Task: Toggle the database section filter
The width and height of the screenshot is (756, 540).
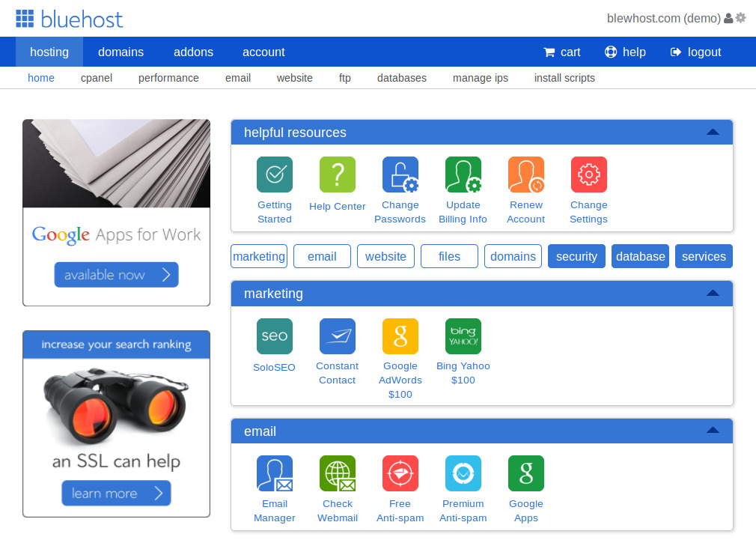Action: point(640,256)
